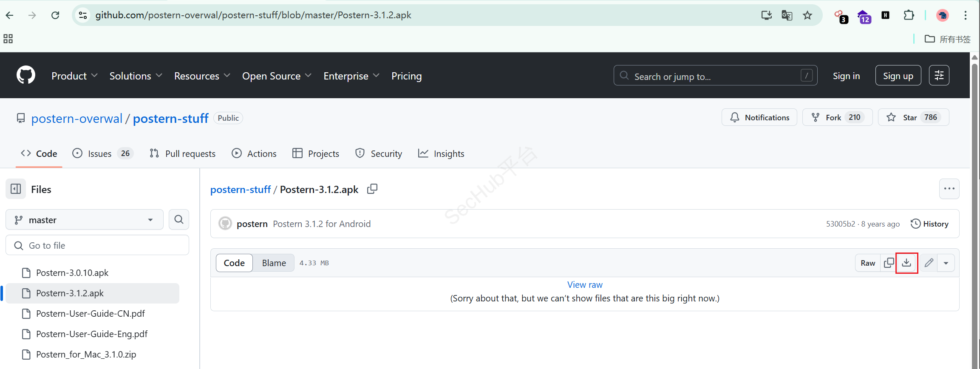Open postern-stuff repository title link
Viewport: 980px width, 369px height.
[x=171, y=118]
